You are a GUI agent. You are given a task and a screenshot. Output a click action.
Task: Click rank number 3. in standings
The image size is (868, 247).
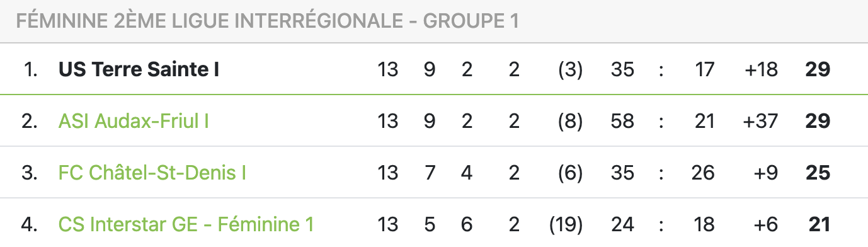point(30,173)
